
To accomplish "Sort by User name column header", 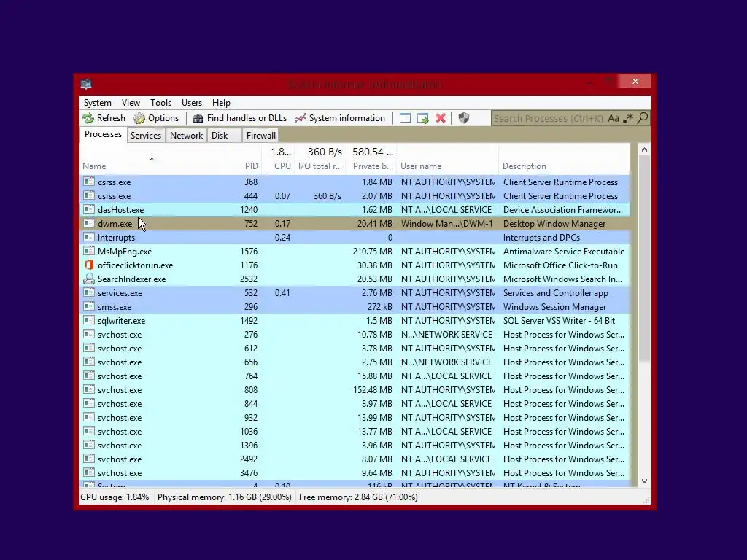I will pyautogui.click(x=447, y=161).
